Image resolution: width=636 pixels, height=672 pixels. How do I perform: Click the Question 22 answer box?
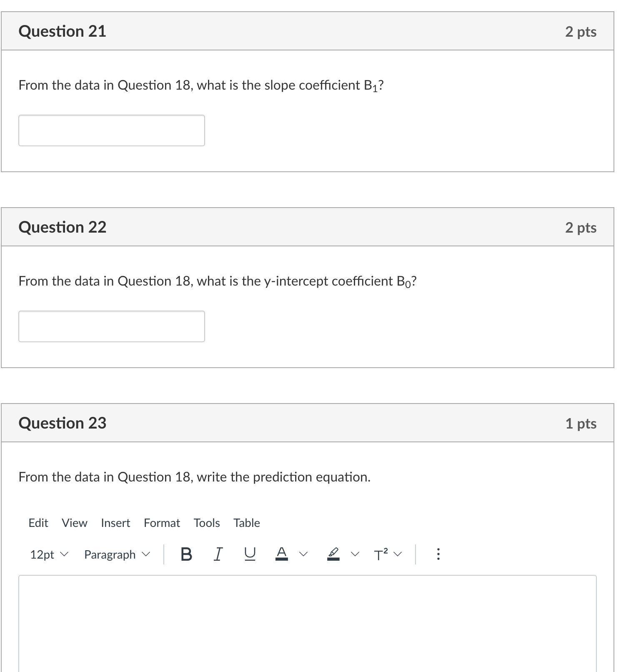point(111,326)
